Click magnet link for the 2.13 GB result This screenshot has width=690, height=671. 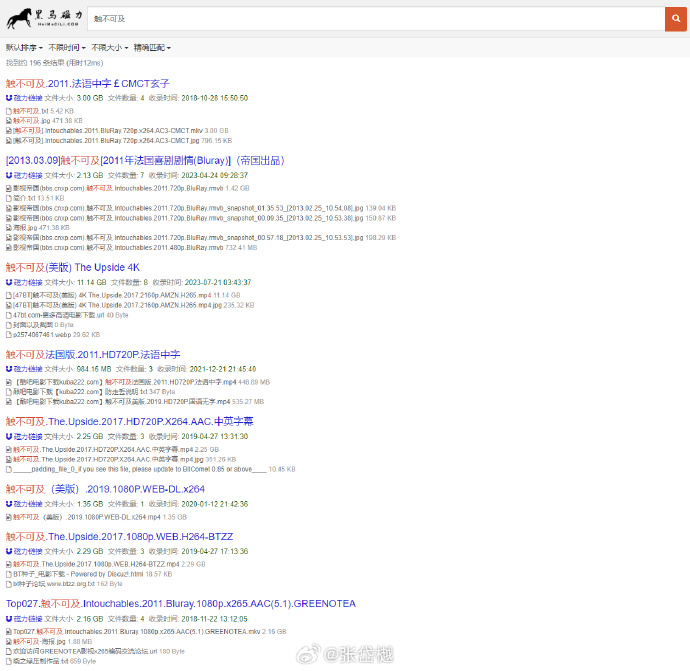tap(24, 176)
